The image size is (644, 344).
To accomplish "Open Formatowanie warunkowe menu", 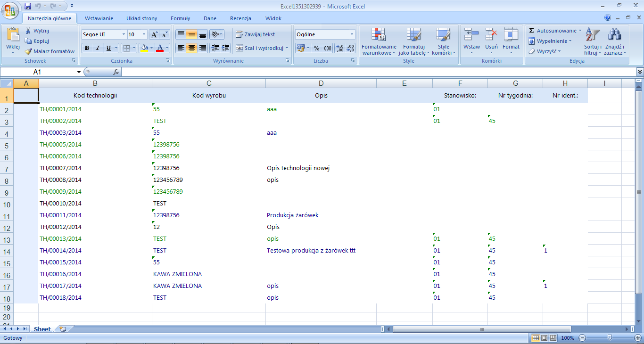I will tap(379, 41).
